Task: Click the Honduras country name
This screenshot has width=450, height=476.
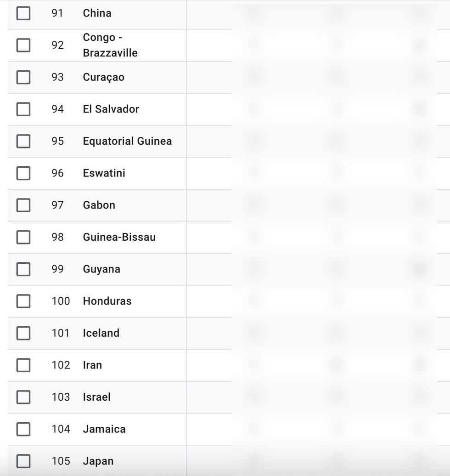Action: 107,301
